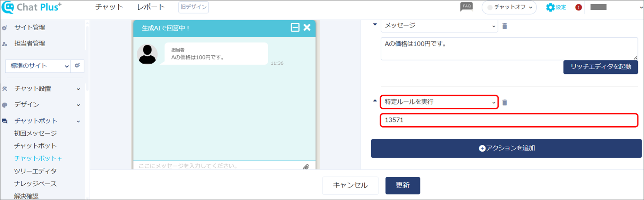Open the チャットオフ status dropdown

509,7
